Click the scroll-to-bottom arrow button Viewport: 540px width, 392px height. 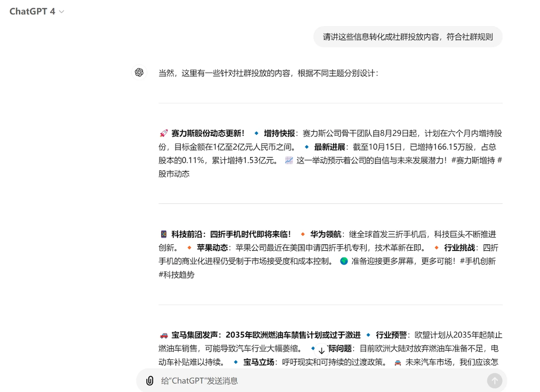click(322, 351)
